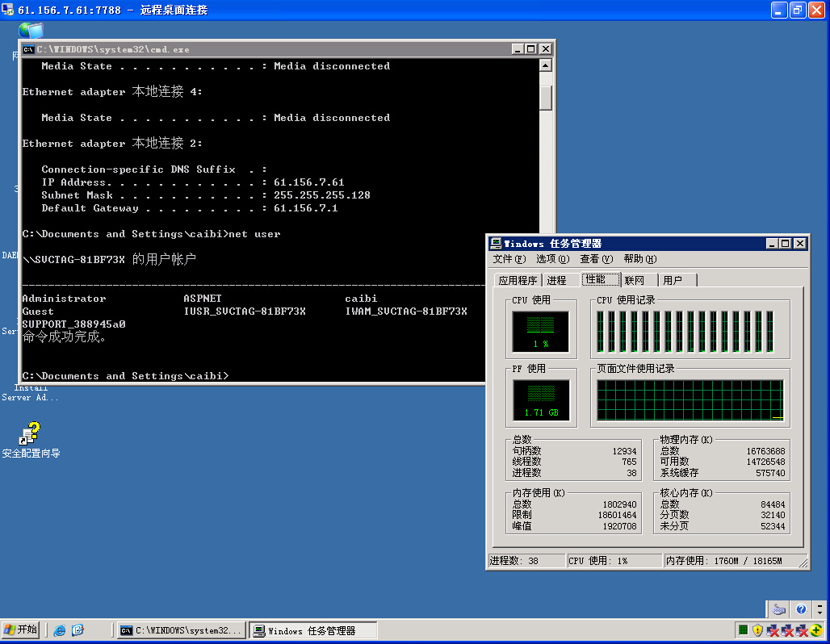This screenshot has height=644, width=830.
Task: Click the ASPNET user name in cmd
Action: (x=202, y=299)
